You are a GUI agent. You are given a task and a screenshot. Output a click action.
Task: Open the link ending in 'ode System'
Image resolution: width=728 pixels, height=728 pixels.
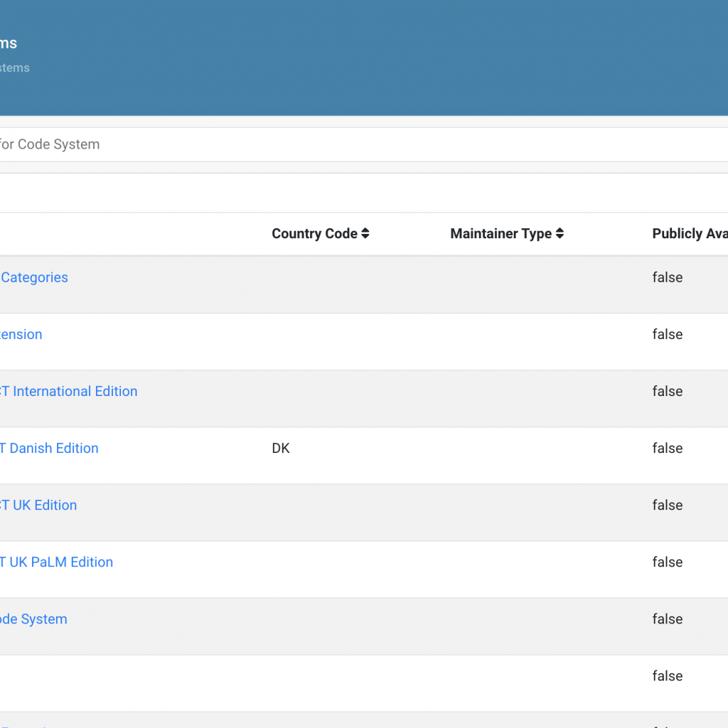[x=33, y=619]
